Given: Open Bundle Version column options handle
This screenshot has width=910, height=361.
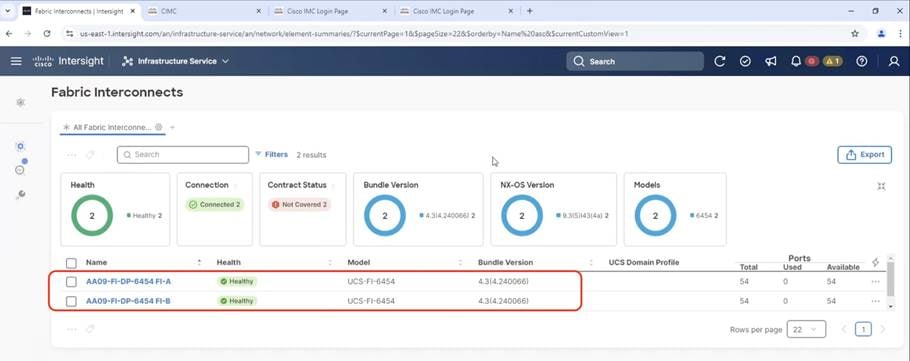Looking at the screenshot, I should tap(591, 262).
